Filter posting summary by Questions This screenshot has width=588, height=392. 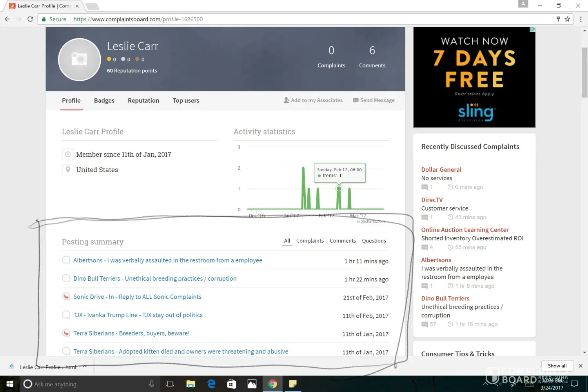(x=374, y=241)
